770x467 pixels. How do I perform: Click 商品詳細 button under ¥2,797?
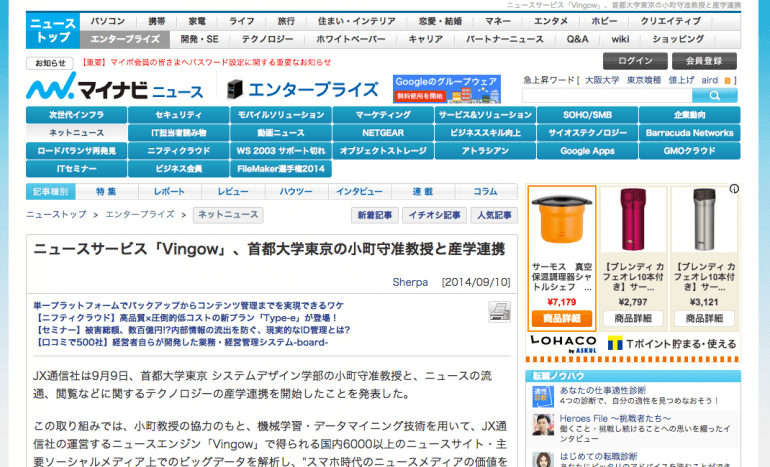(x=633, y=319)
